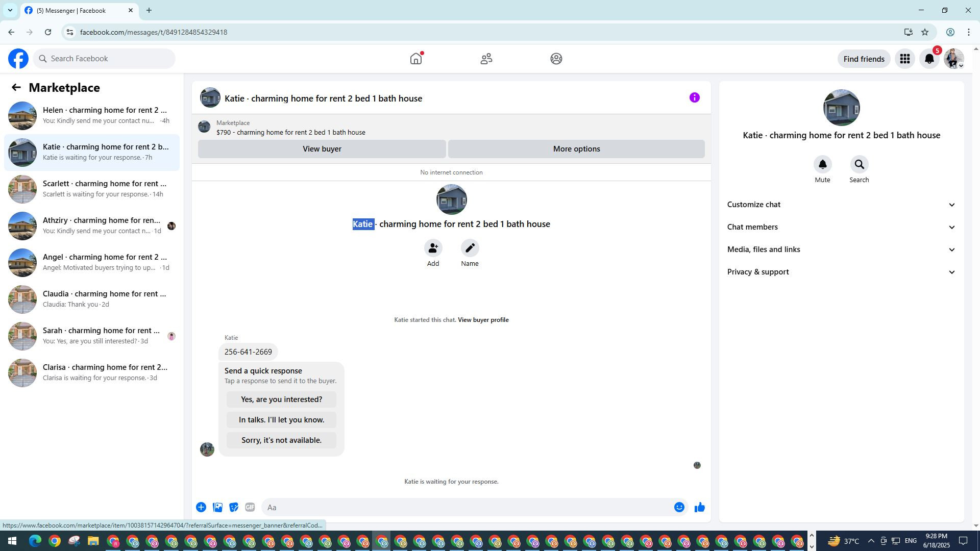The height and width of the screenshot is (551, 980).
Task: Focus the Search Facebook field
Action: (104, 59)
